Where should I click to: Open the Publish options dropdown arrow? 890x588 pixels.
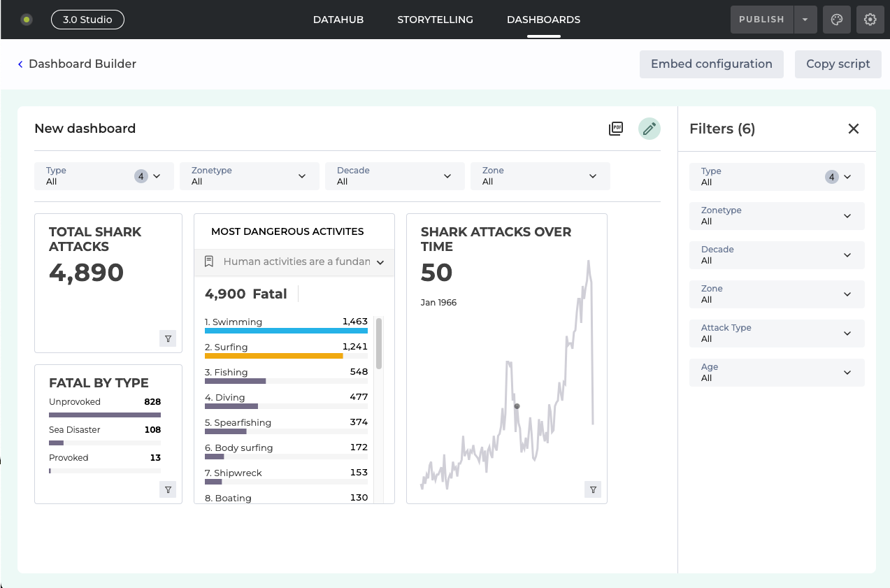(x=805, y=20)
